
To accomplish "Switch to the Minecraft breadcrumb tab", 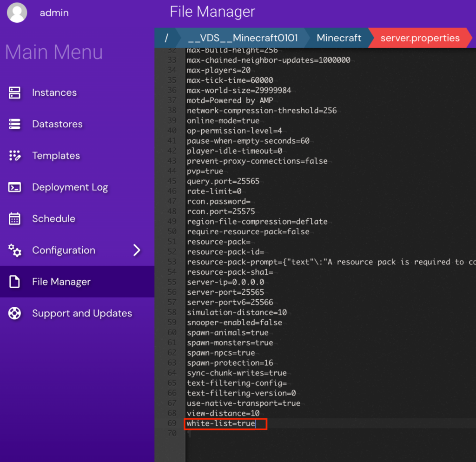I will point(339,38).
